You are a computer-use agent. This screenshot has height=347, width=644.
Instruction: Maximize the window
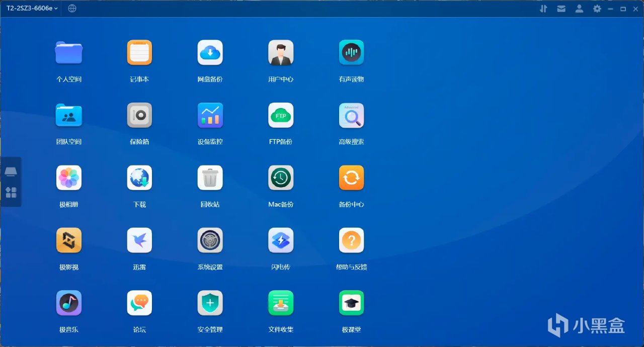point(623,9)
